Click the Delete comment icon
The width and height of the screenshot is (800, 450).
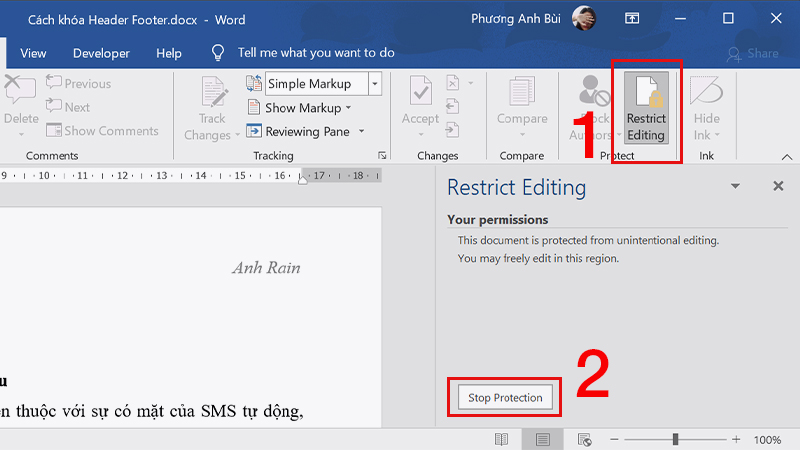19,91
